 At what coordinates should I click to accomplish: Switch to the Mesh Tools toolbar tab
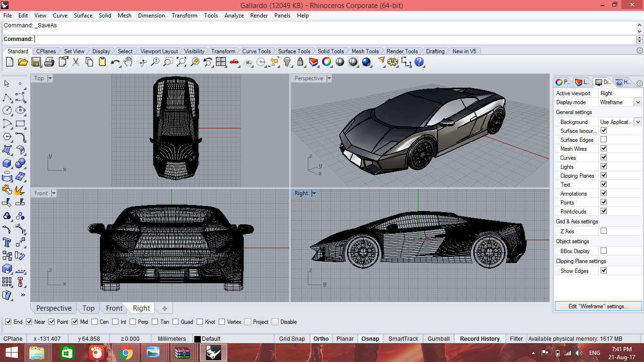tap(365, 51)
